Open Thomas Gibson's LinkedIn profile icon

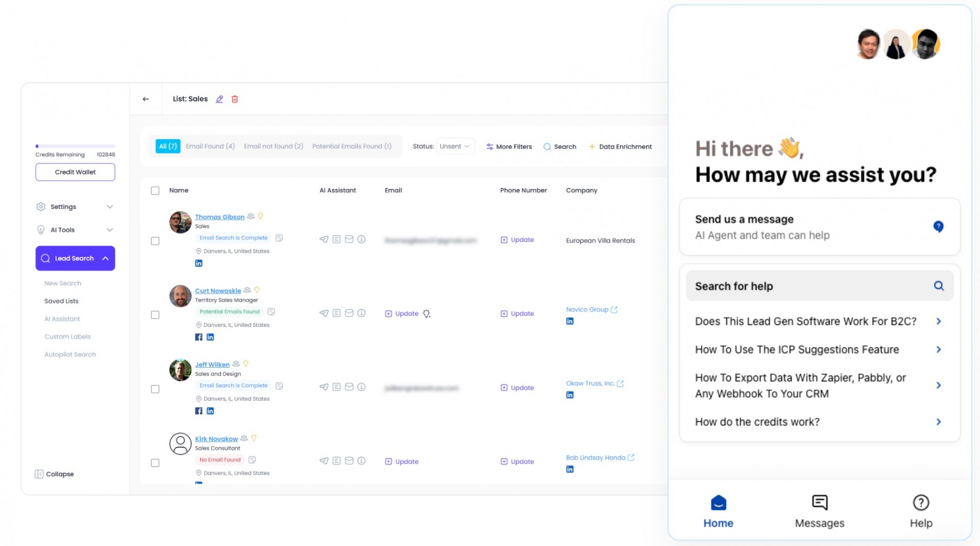pyautogui.click(x=199, y=264)
